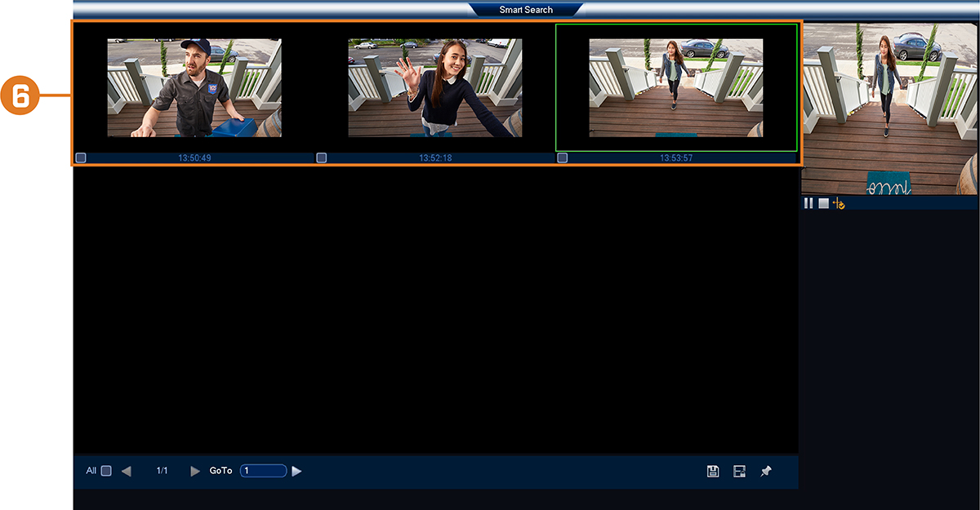The width and height of the screenshot is (980, 510).
Task: Open the waving woman thumbnail at 13:52:18
Action: (x=435, y=87)
